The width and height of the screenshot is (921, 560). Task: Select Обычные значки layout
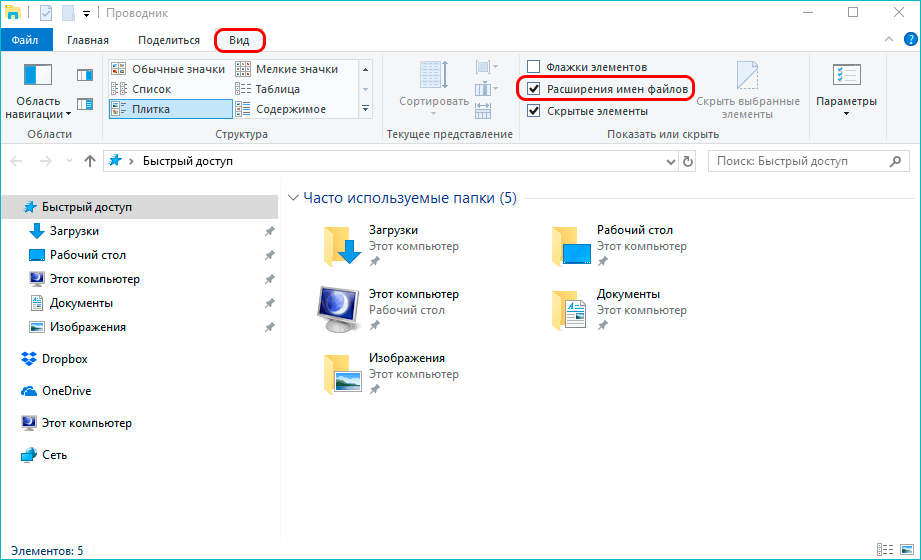click(x=168, y=69)
